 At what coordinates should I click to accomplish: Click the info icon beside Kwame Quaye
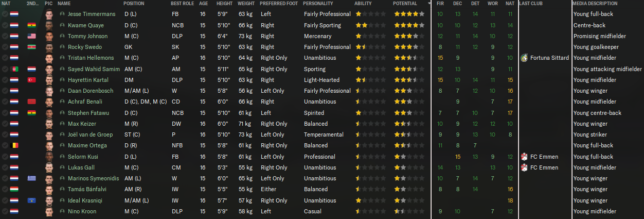pyautogui.click(x=62, y=25)
